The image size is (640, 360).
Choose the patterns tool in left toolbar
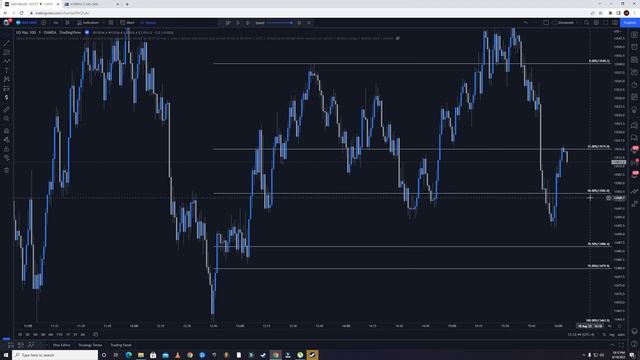[7, 79]
